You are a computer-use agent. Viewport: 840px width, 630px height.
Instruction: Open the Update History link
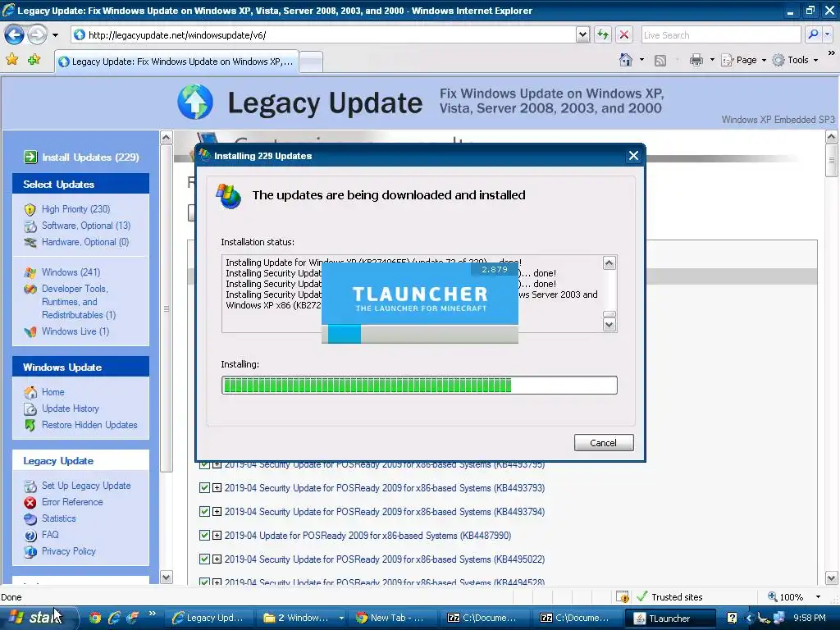71,409
